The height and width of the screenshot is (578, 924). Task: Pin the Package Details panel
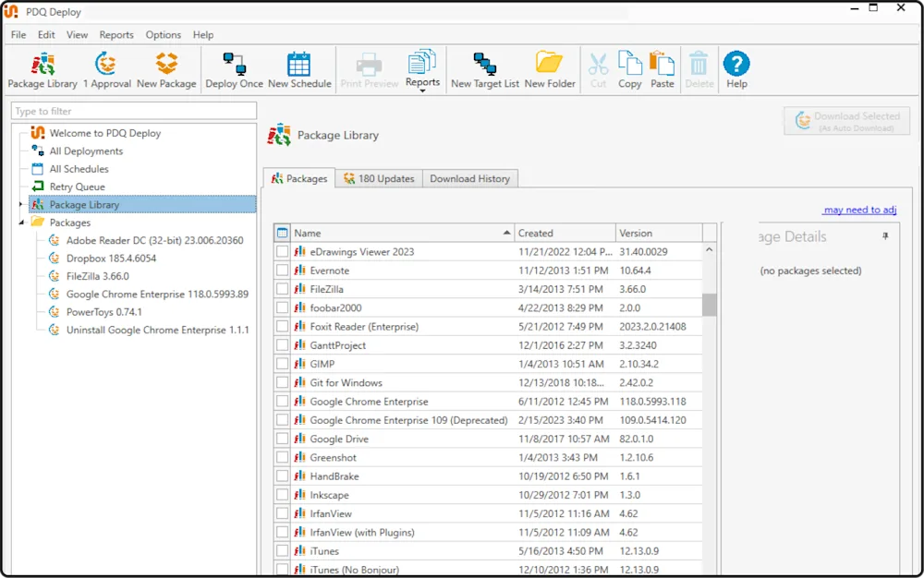pyautogui.click(x=885, y=236)
